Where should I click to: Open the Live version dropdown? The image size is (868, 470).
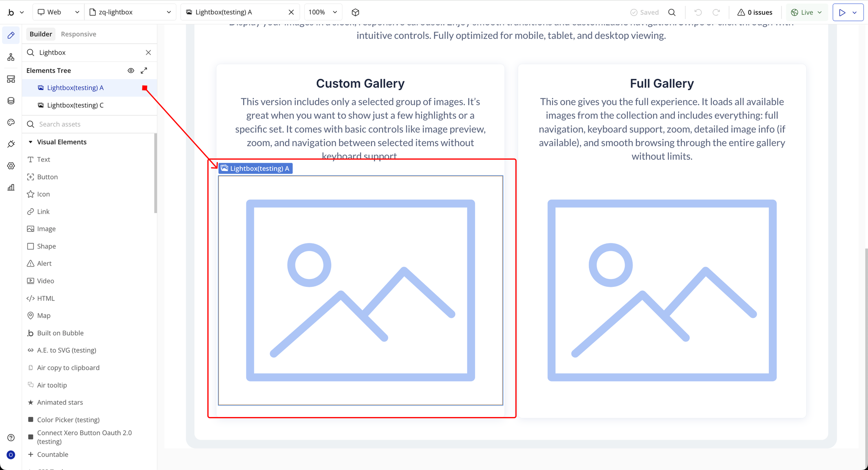[x=807, y=12]
